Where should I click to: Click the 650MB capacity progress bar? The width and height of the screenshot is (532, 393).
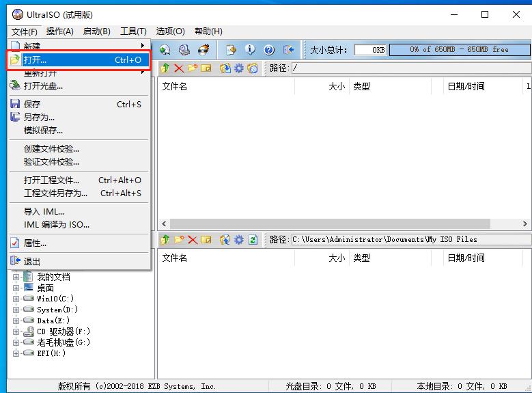(x=460, y=50)
